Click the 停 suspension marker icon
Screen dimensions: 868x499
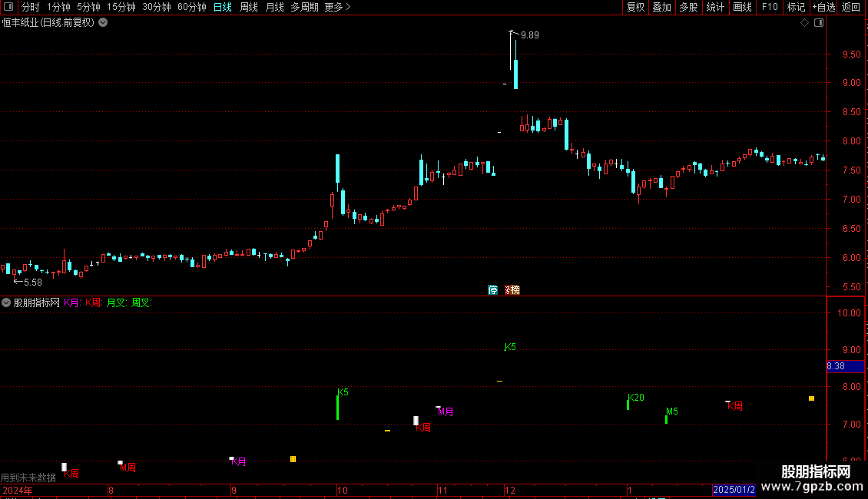[x=492, y=290]
